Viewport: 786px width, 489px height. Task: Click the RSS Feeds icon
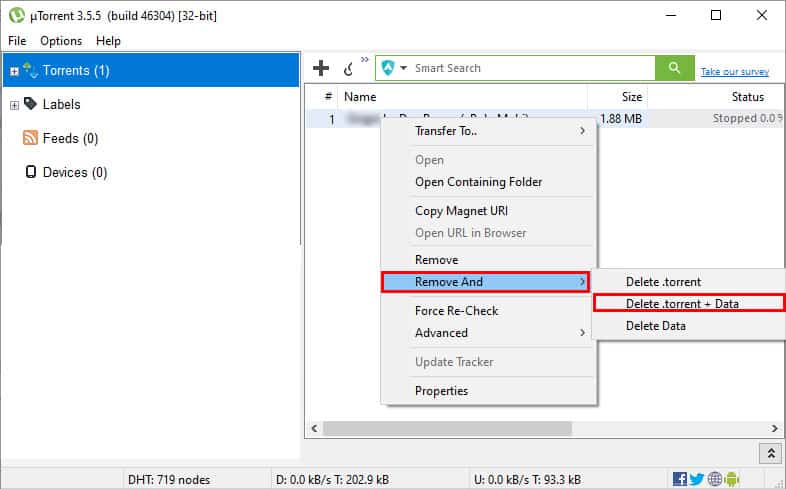point(30,137)
